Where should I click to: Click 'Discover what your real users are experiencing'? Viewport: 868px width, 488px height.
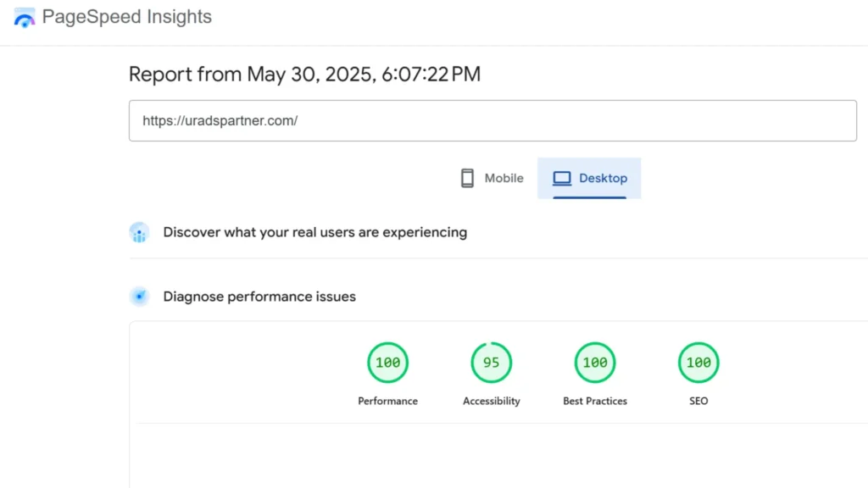(x=315, y=232)
